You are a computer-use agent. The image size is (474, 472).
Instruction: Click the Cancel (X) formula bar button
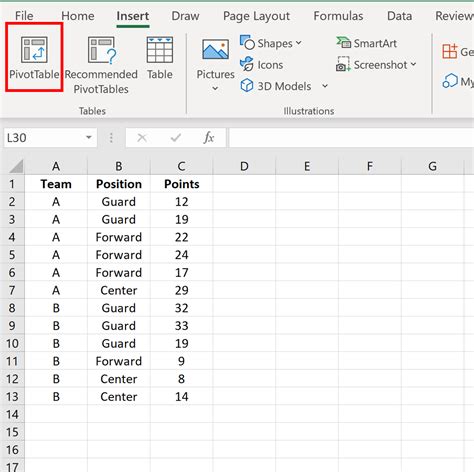tap(142, 138)
